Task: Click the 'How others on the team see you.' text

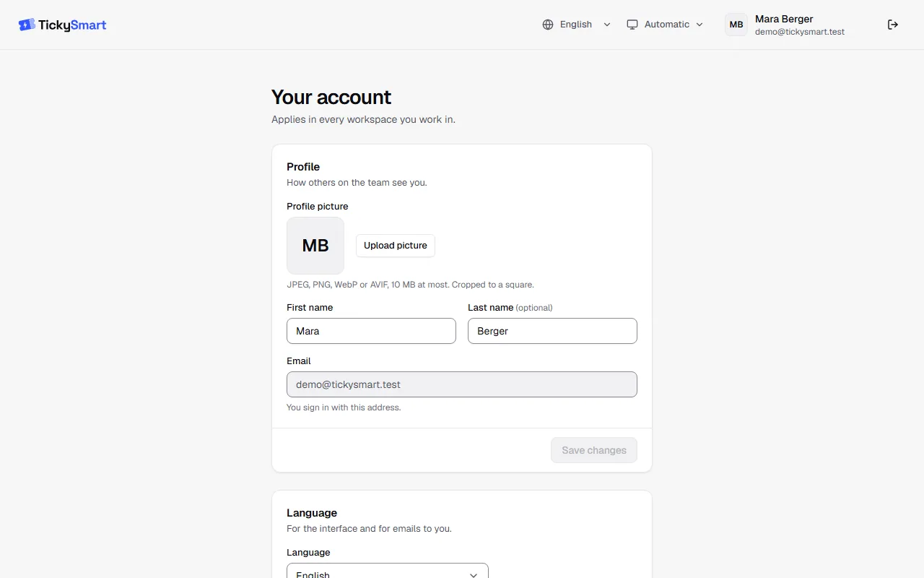Action: (357, 183)
